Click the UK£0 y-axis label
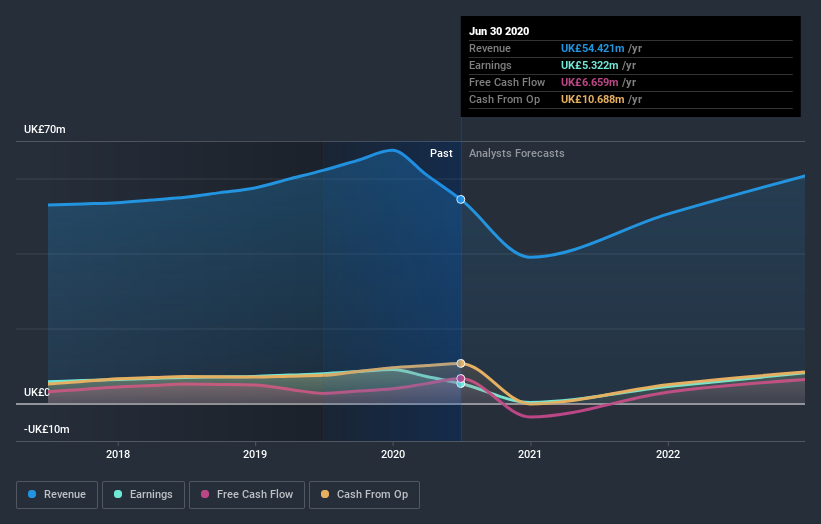 tap(37, 392)
